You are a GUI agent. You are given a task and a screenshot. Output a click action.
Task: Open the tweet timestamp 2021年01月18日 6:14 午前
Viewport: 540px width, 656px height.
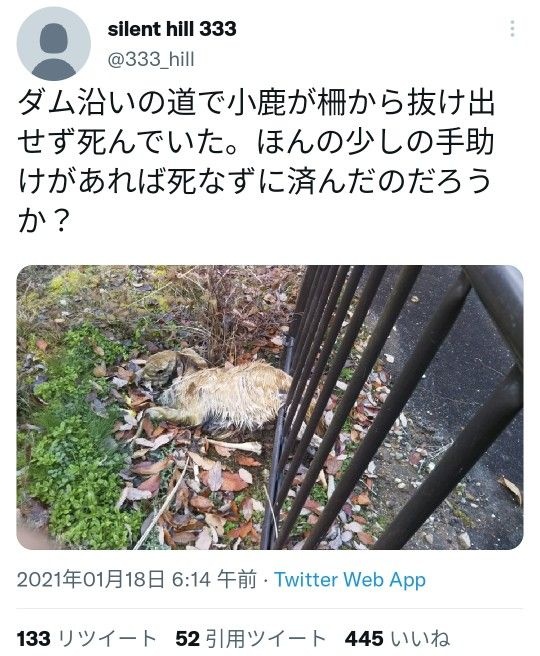coord(136,580)
